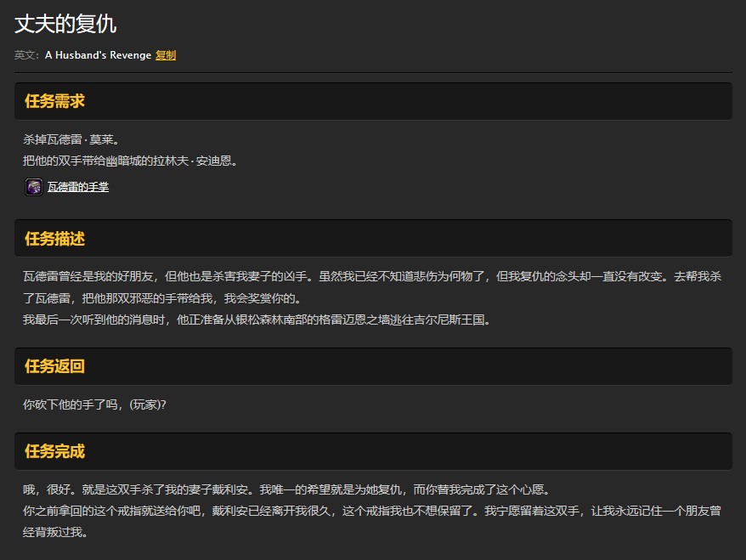
Task: Click the 英文 label under the title
Action: (x=26, y=55)
